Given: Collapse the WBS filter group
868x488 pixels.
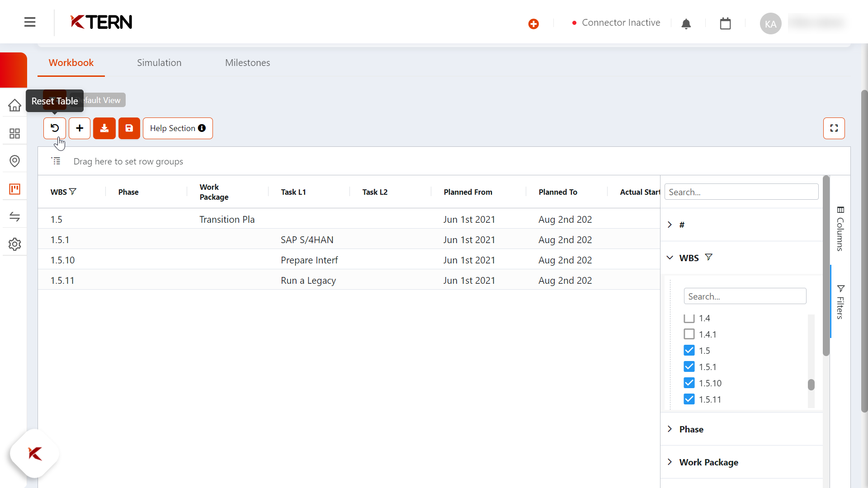Looking at the screenshot, I should [670, 258].
